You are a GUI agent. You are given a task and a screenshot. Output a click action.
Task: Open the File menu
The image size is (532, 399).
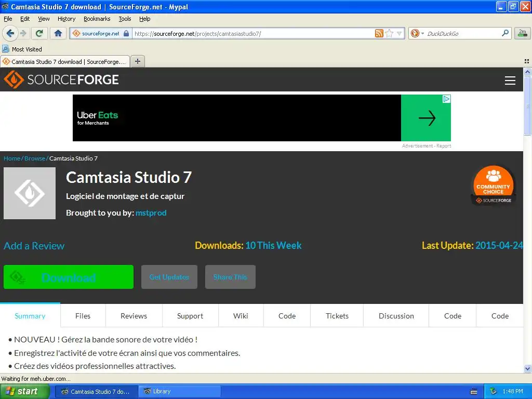(8, 19)
